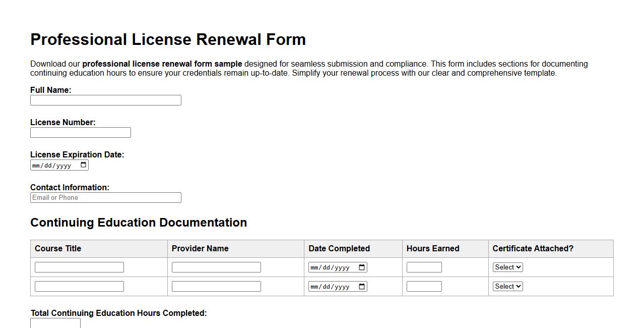Open the calendar picker for second course Date Completed
Image resolution: width=644 pixels, height=328 pixels.
361,286
